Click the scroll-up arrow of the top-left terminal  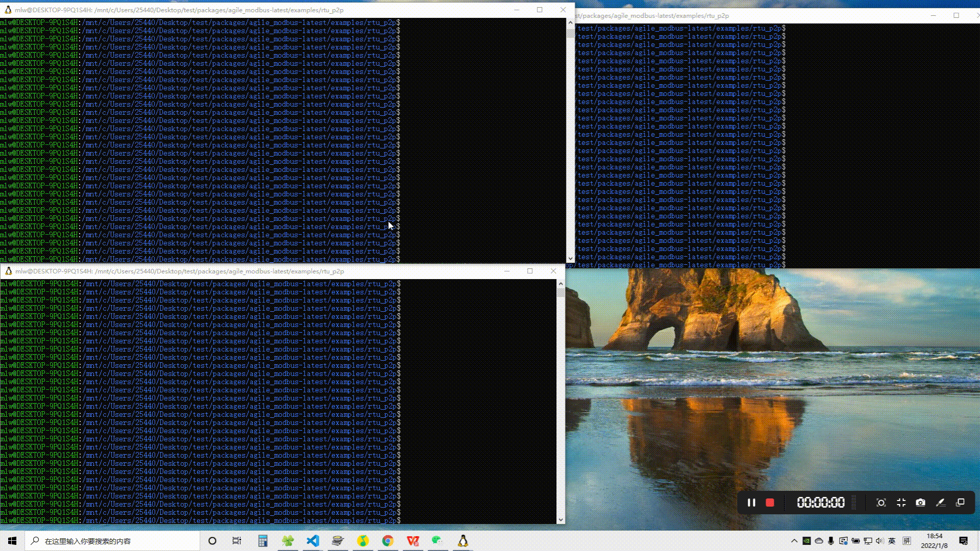coord(570,23)
